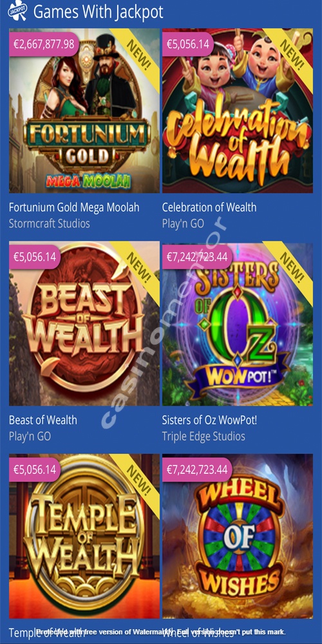Click the €5,056.14 badge on Temple of Wealth
322x644 pixels.
(x=35, y=469)
